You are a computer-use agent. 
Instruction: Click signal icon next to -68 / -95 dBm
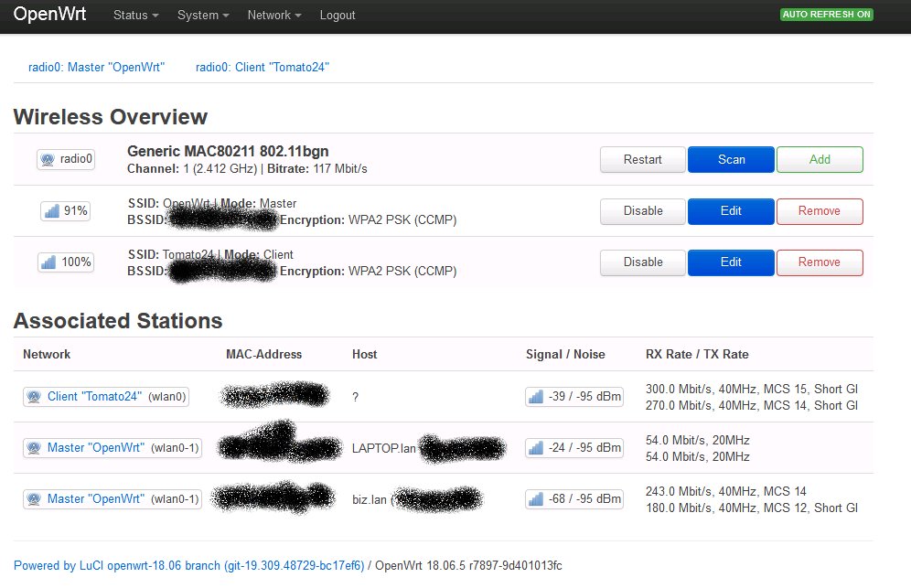coord(536,498)
